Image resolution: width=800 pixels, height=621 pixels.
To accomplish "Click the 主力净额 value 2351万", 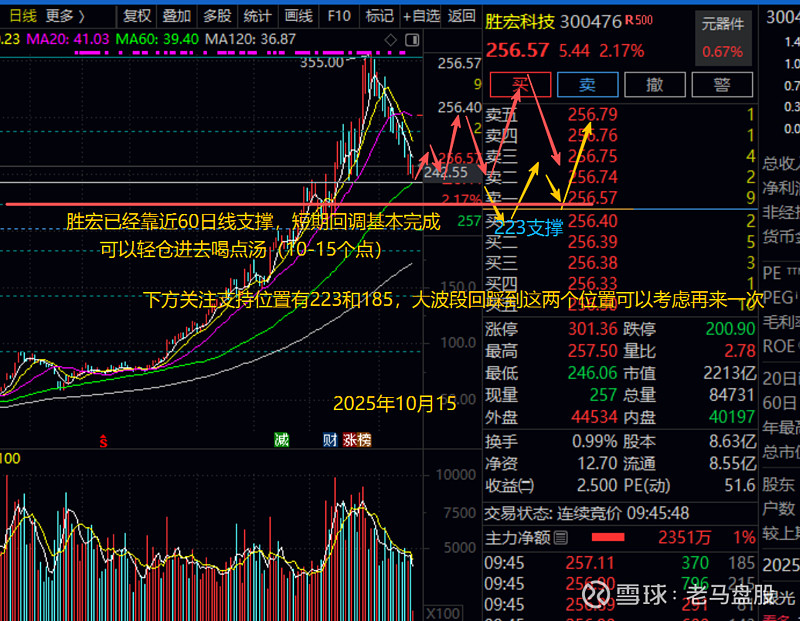I will (x=684, y=537).
